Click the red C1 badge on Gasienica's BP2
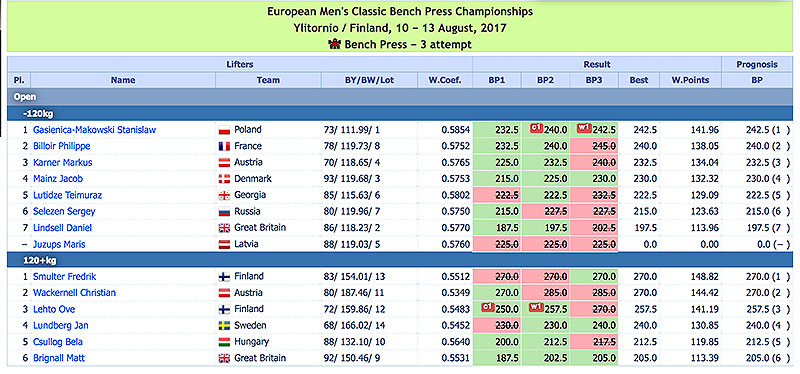The width and height of the screenshot is (800, 374). pos(536,129)
